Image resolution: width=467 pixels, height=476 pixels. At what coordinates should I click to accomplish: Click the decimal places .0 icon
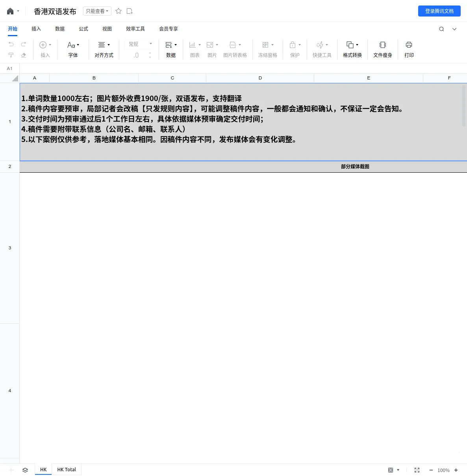(136, 55)
